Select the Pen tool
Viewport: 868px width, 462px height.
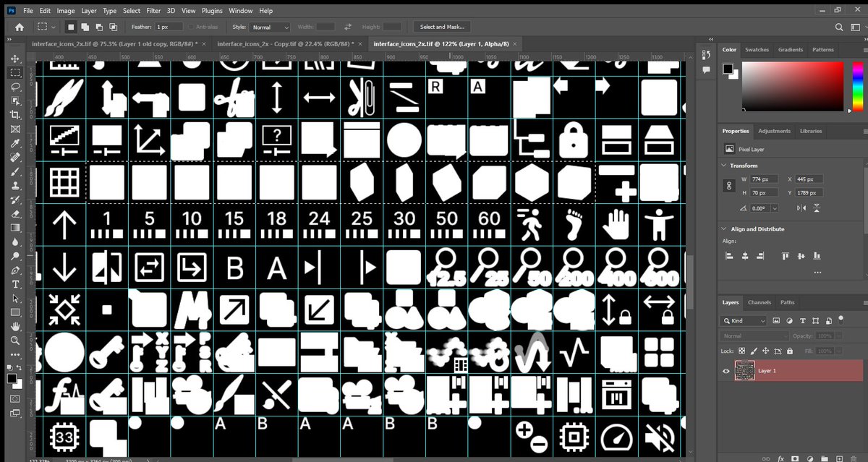click(15, 270)
